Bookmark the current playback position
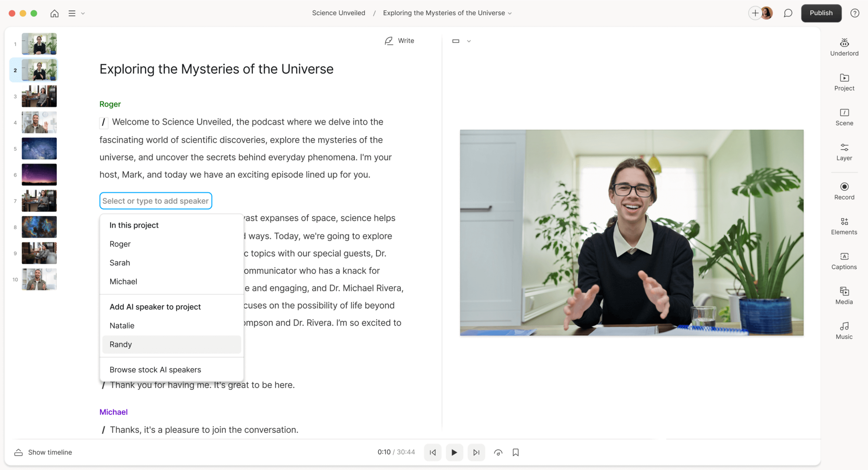868x470 pixels. click(516, 452)
